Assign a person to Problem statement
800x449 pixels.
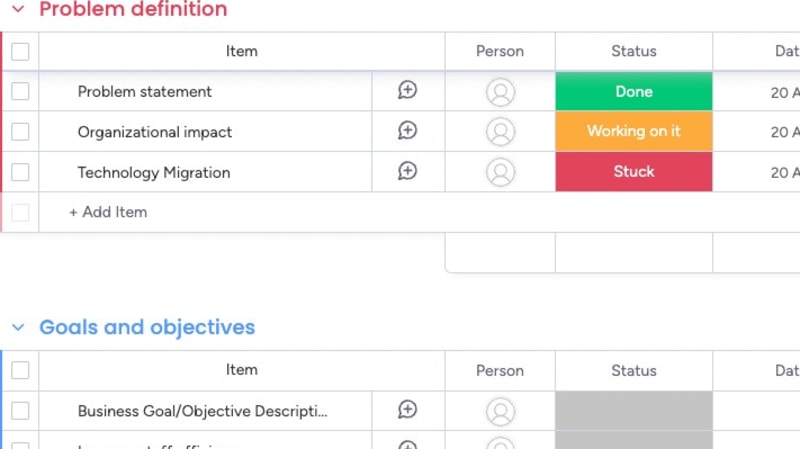(500, 92)
